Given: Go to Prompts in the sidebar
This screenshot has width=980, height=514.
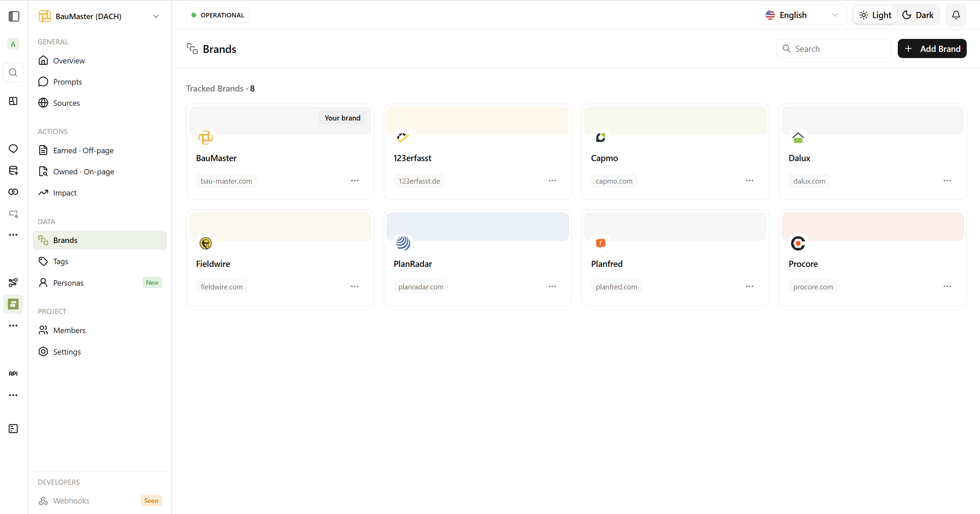Looking at the screenshot, I should click(x=67, y=82).
